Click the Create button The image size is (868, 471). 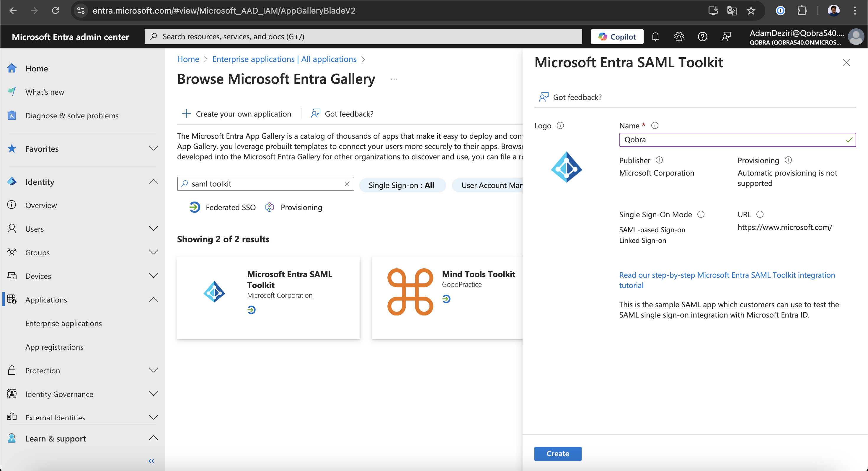pyautogui.click(x=557, y=454)
